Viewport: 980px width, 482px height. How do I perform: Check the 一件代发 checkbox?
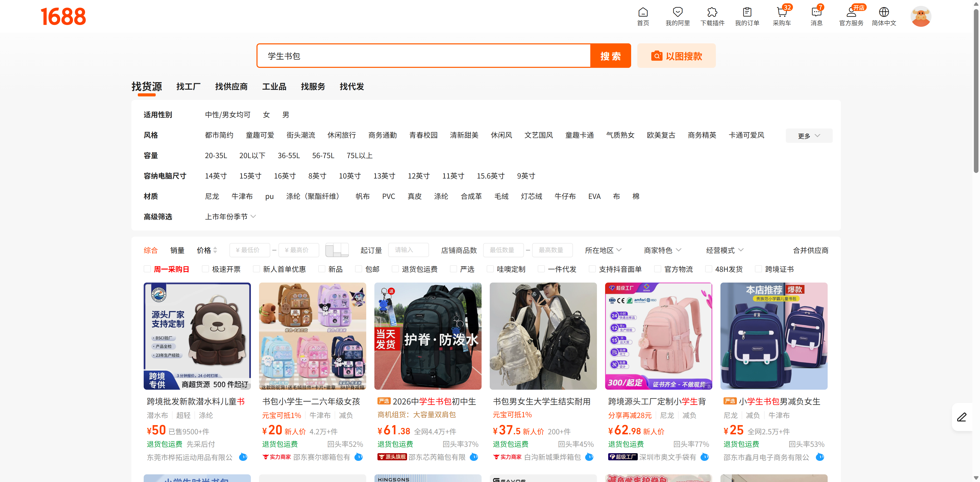[x=541, y=269]
